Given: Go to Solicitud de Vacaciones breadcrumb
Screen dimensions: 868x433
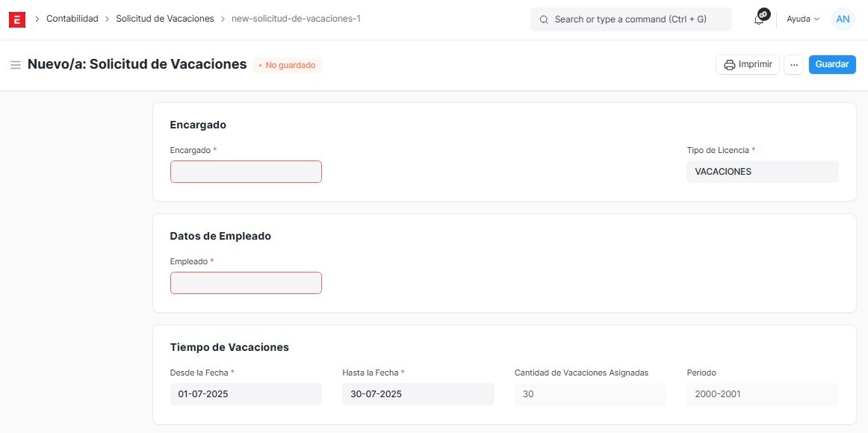Looking at the screenshot, I should [164, 19].
